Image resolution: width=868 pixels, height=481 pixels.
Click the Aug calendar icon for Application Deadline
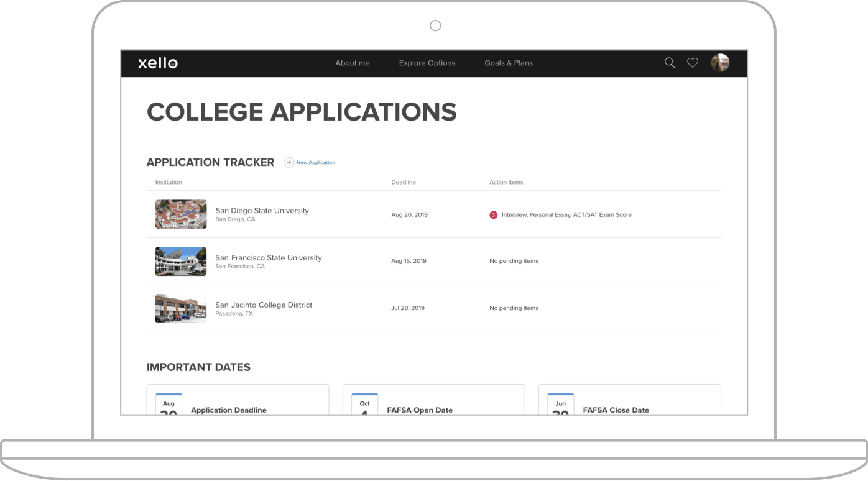(x=169, y=404)
